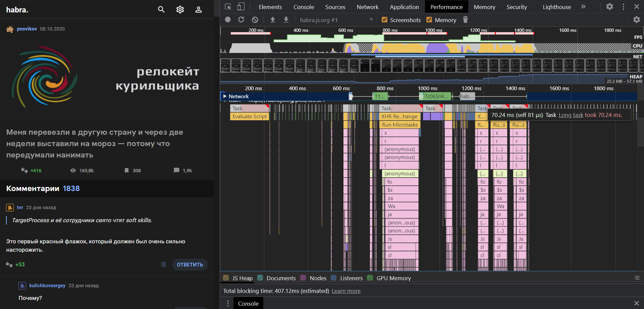This screenshot has width=644, height=309.
Task: Switch to the Console tab
Action: pyautogui.click(x=304, y=7)
